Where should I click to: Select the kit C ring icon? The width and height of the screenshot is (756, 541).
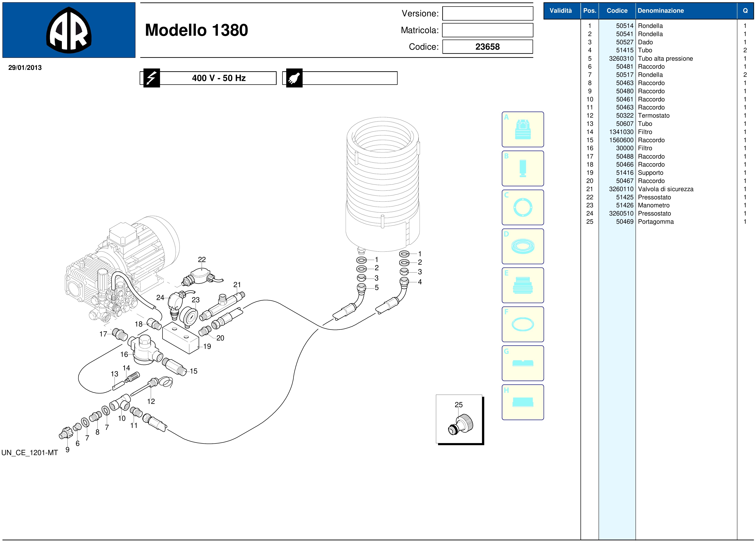pyautogui.click(x=522, y=208)
